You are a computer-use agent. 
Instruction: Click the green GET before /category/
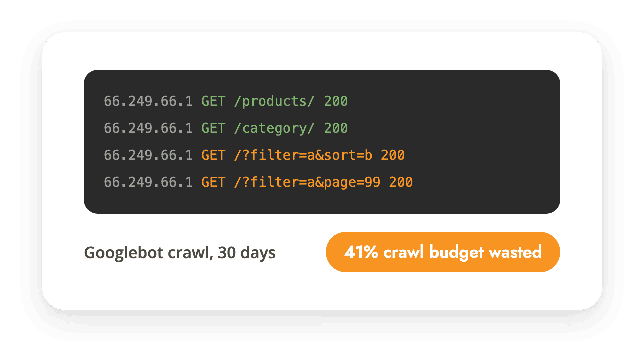coord(213,128)
